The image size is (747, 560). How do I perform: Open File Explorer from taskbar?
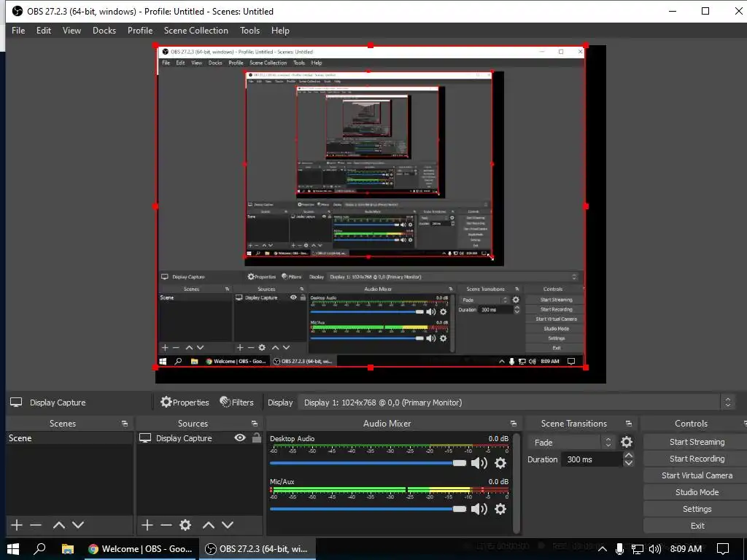(x=68, y=549)
